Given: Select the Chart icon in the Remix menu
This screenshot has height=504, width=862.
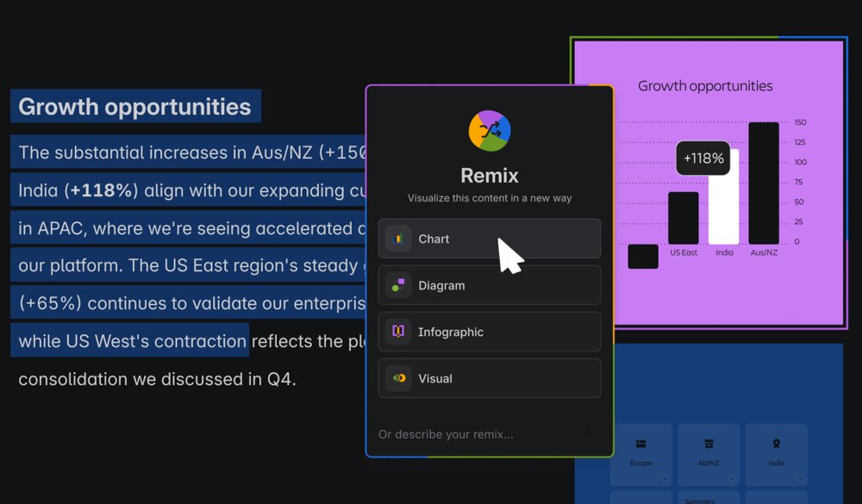Looking at the screenshot, I should point(397,239).
